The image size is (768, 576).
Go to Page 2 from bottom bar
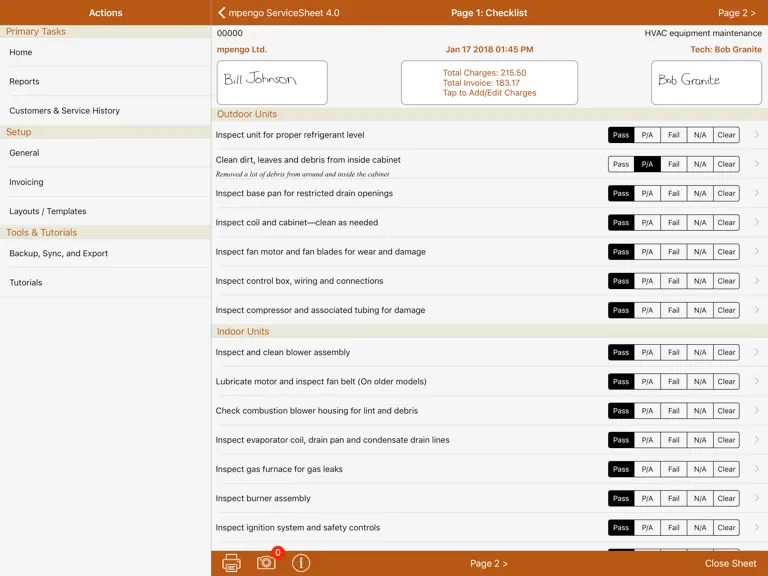488,563
